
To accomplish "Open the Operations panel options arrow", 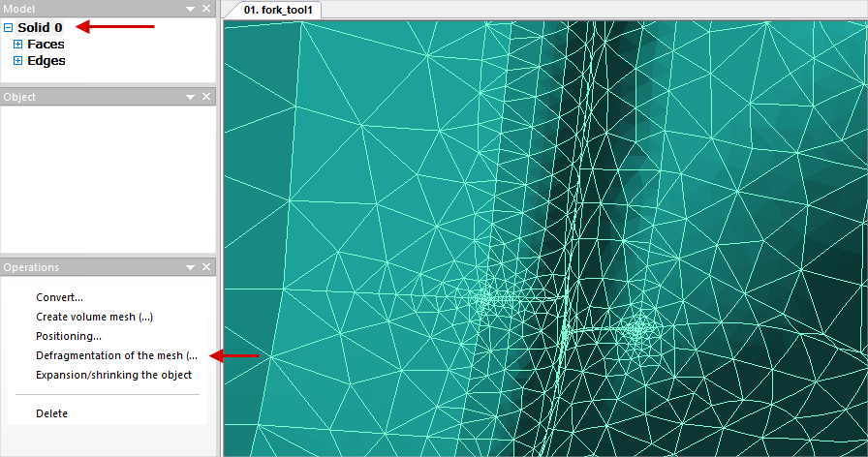I will click(x=191, y=267).
